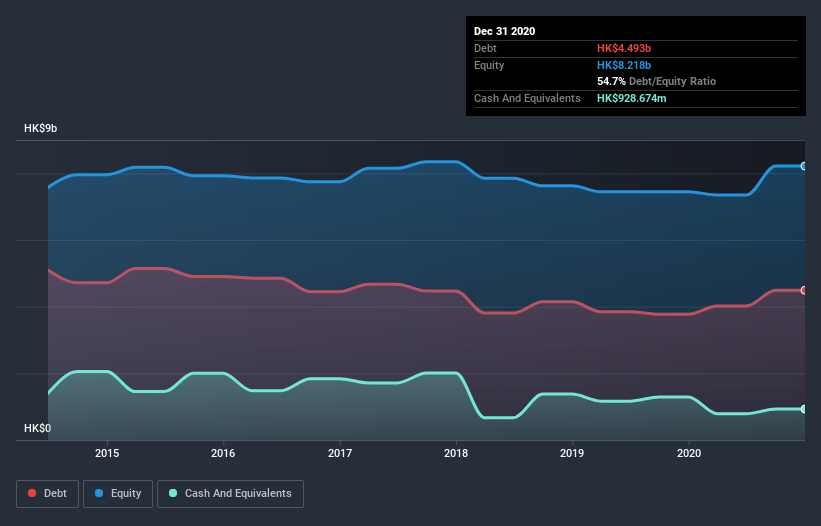This screenshot has height=526, width=821.
Task: Click the 2018 x-axis label
Action: (x=456, y=453)
